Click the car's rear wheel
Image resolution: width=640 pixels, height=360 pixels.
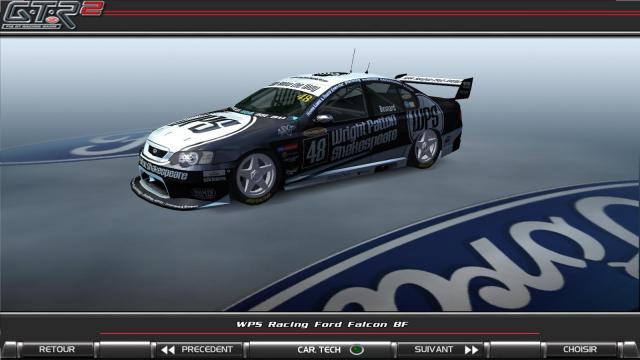(x=425, y=148)
